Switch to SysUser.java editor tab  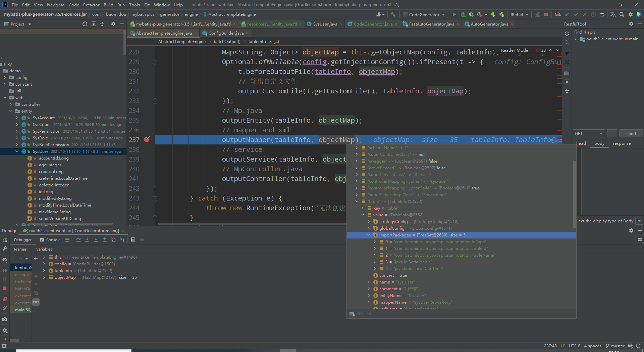[325, 24]
